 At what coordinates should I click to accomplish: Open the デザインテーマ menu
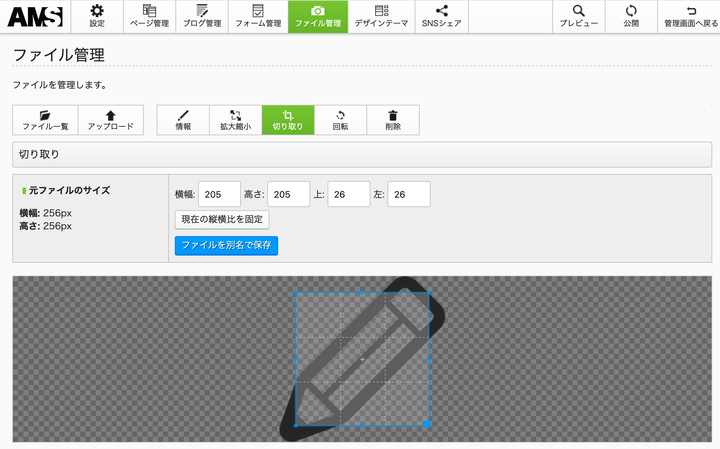(x=381, y=16)
